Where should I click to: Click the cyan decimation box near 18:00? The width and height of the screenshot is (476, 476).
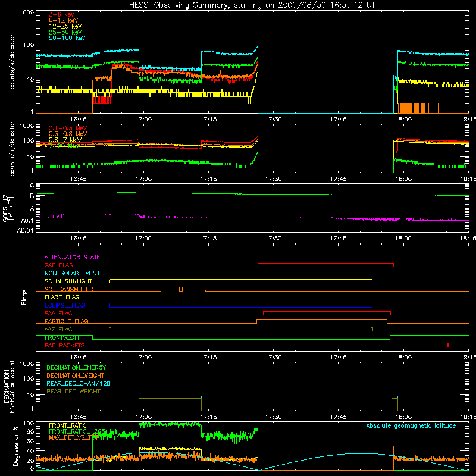(x=394, y=397)
